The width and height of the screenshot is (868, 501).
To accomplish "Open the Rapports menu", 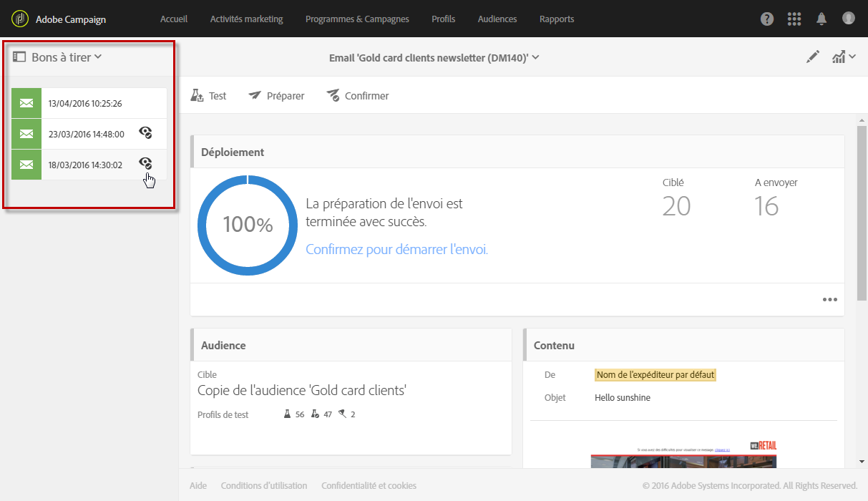I will click(x=557, y=19).
